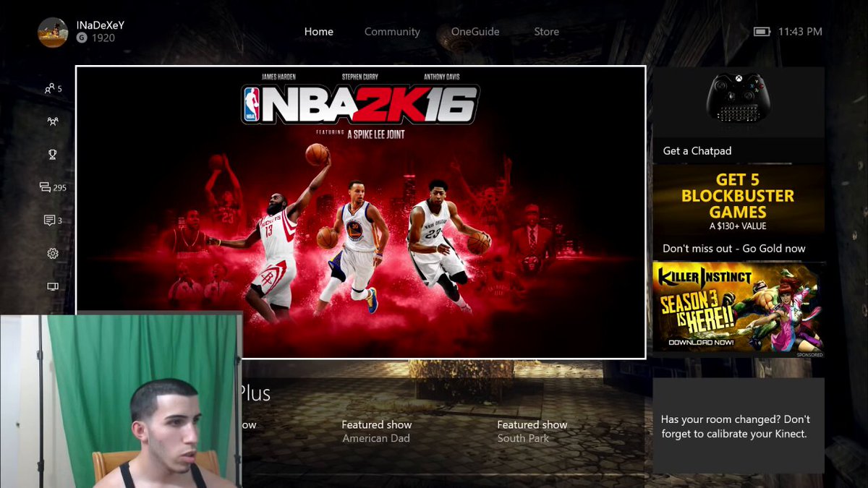Screen dimensions: 868x488
Task: Open Killer Instinct Season 3 ad
Action: click(x=739, y=309)
